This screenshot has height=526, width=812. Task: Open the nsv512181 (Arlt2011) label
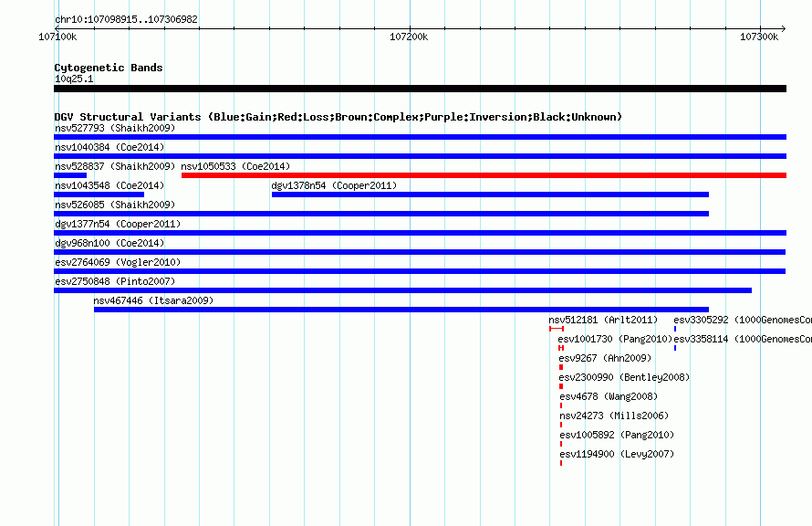pyautogui.click(x=603, y=320)
